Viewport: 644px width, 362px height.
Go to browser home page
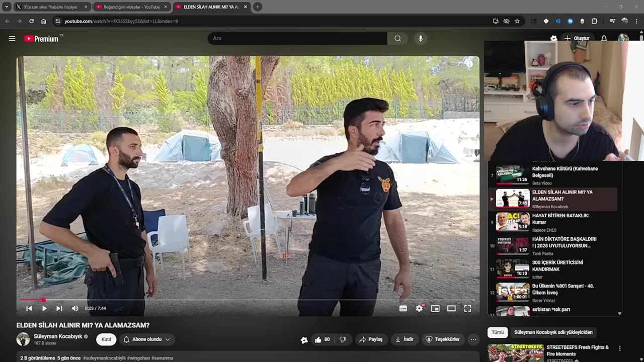tap(44, 21)
